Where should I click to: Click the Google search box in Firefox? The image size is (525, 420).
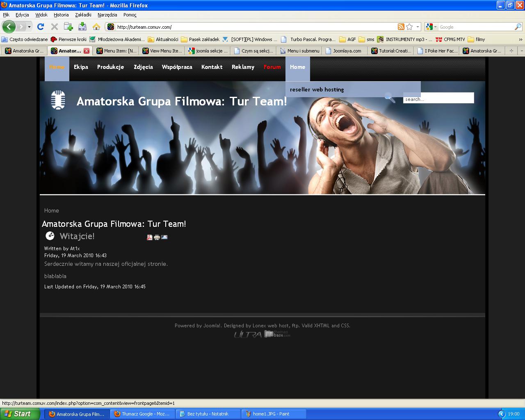click(x=476, y=27)
